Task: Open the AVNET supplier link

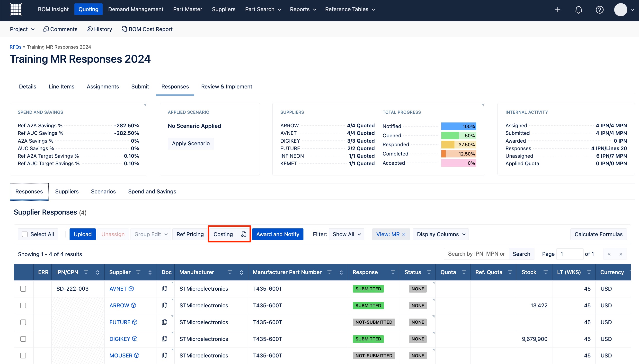Action: click(x=118, y=289)
